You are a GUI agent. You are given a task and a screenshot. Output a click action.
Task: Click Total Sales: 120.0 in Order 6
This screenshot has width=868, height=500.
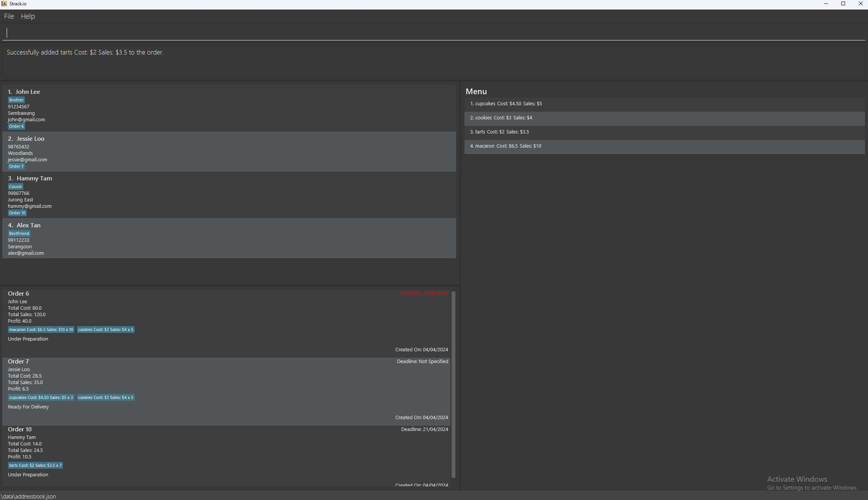pyautogui.click(x=27, y=315)
